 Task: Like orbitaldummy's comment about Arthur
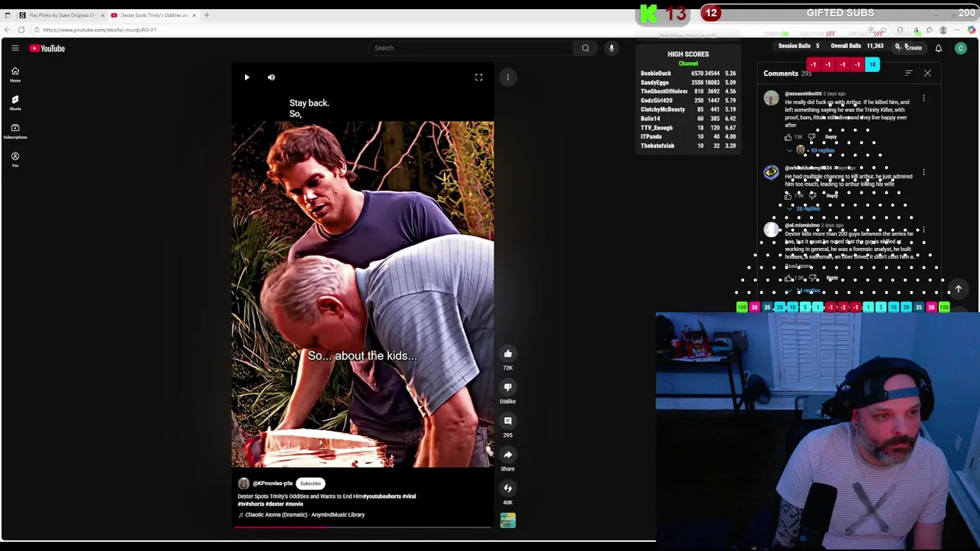click(x=788, y=196)
